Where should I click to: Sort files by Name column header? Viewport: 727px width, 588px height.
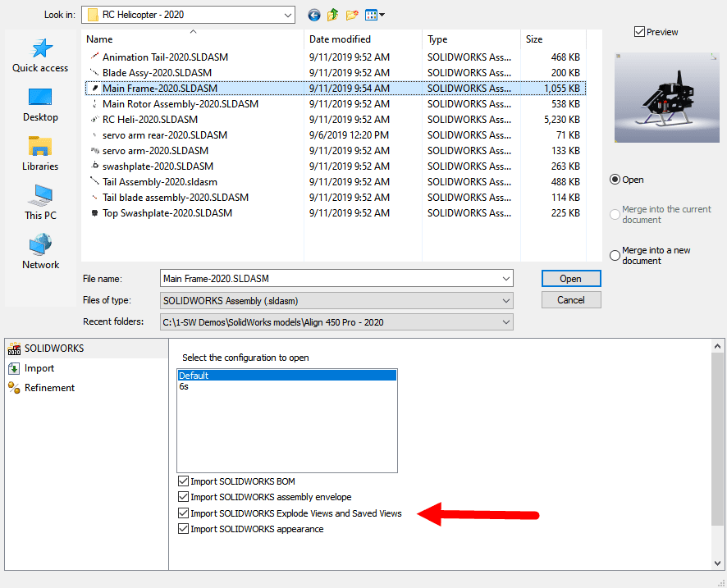(x=192, y=39)
